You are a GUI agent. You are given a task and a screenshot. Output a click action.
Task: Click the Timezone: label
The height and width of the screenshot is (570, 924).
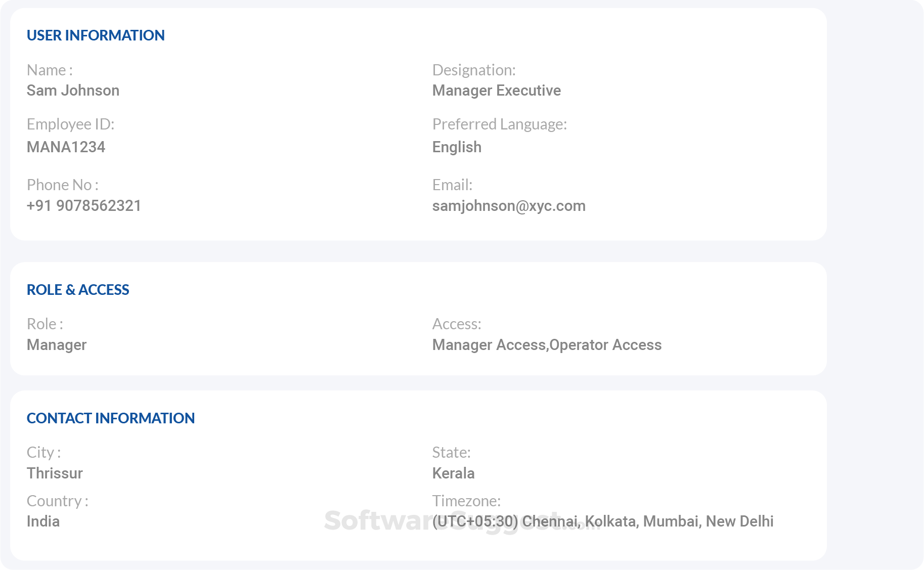pyautogui.click(x=466, y=501)
